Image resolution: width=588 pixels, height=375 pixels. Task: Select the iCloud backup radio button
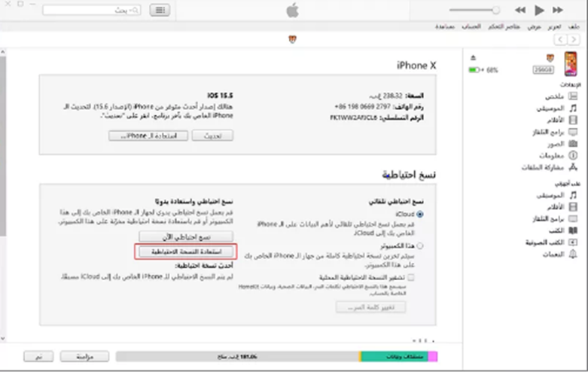[419, 214]
